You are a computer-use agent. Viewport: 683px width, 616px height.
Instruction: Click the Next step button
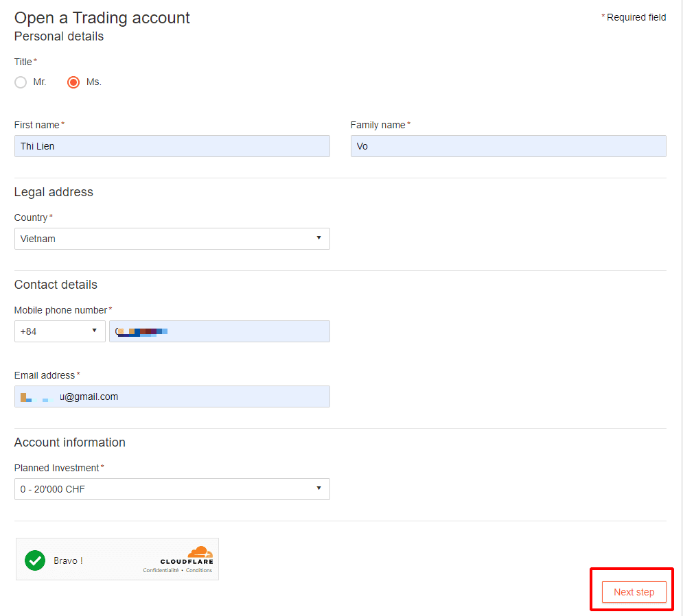click(x=634, y=592)
